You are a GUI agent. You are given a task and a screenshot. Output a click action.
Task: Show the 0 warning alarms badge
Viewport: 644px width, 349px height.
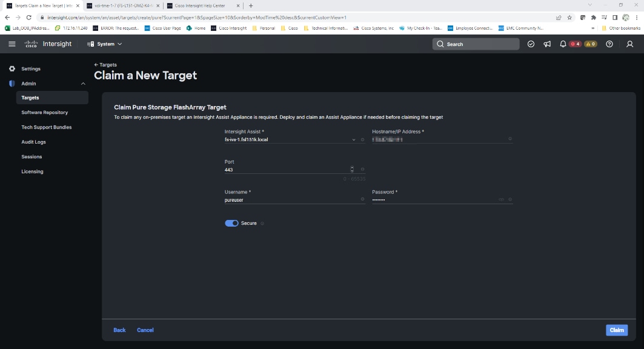tap(591, 44)
